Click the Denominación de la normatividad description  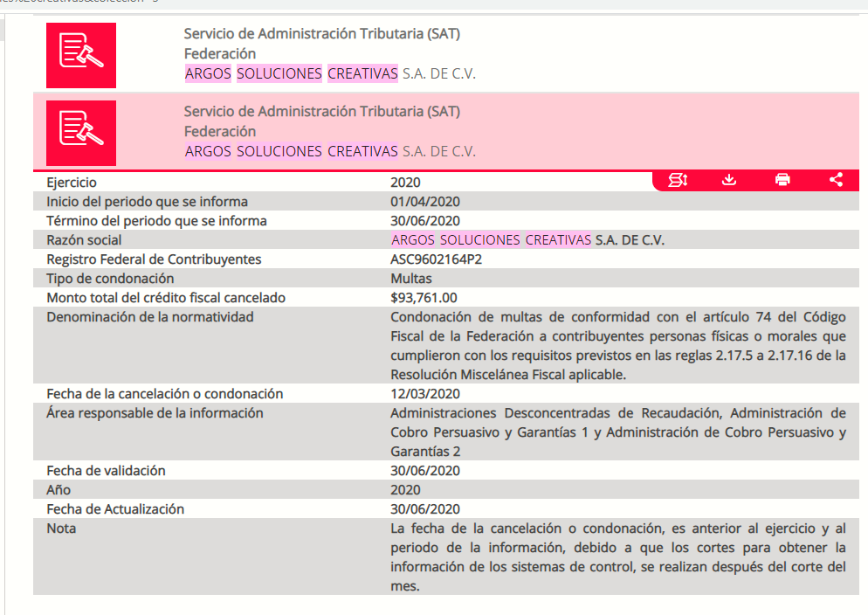coord(617,346)
